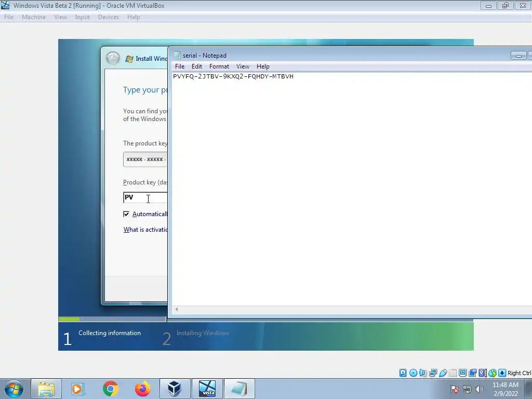Click the audio indicator in VirtualBox status bar

coord(423,373)
